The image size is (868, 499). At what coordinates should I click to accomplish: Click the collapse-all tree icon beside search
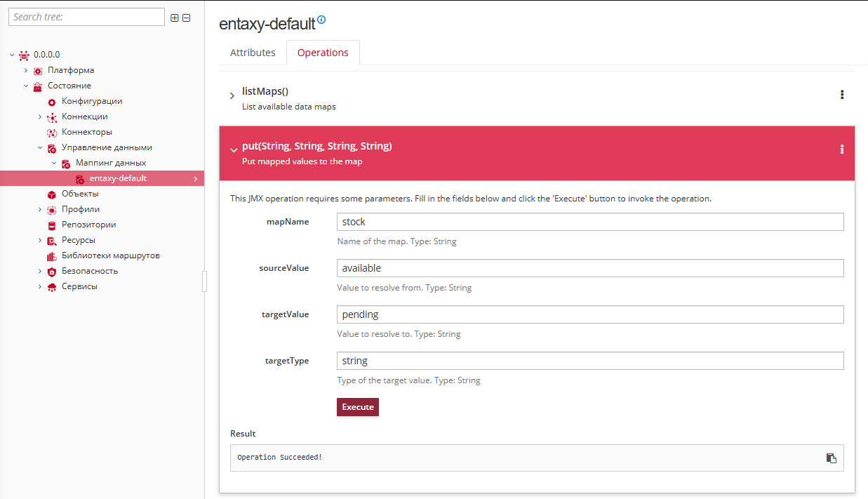click(186, 18)
